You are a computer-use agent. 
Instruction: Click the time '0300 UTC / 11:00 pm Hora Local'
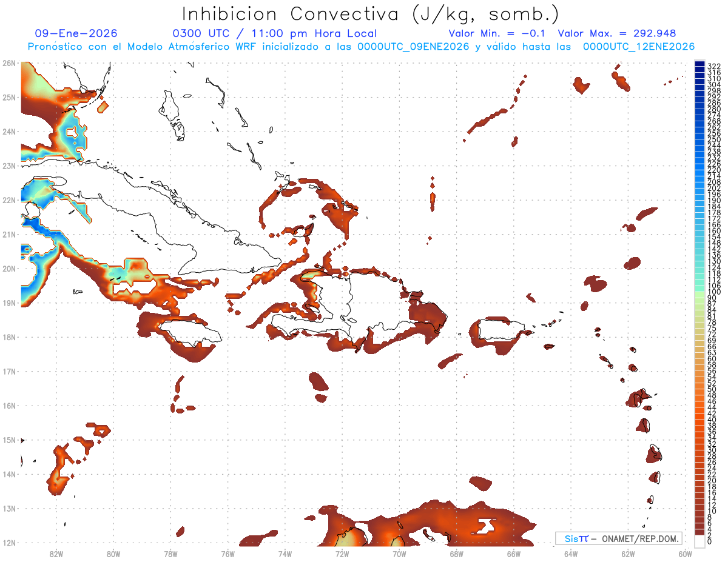click(275, 33)
